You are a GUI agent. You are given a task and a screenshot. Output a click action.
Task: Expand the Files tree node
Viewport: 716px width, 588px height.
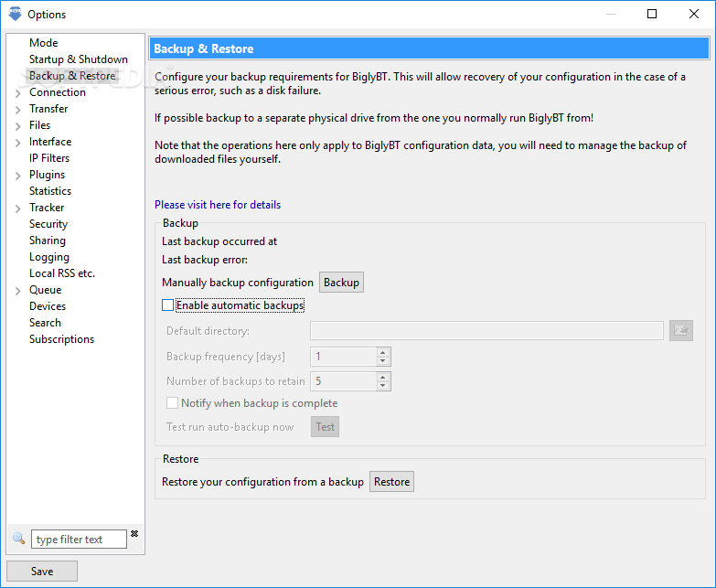pos(17,126)
